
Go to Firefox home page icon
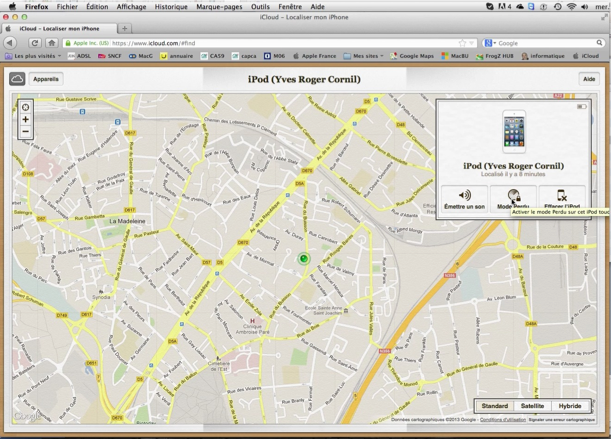51,43
